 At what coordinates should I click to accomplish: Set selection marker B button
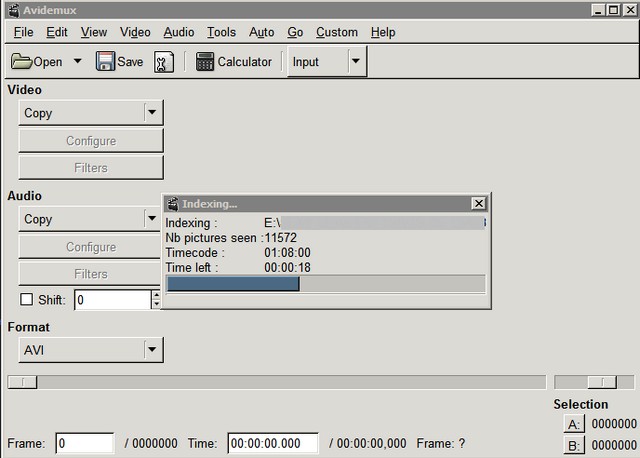pos(574,445)
